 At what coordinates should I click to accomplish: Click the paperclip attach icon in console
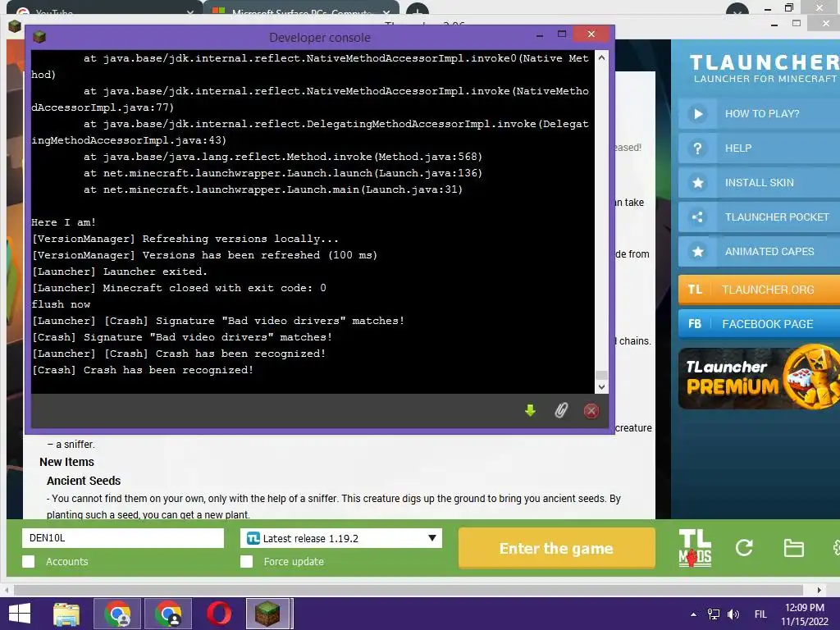[x=560, y=411]
